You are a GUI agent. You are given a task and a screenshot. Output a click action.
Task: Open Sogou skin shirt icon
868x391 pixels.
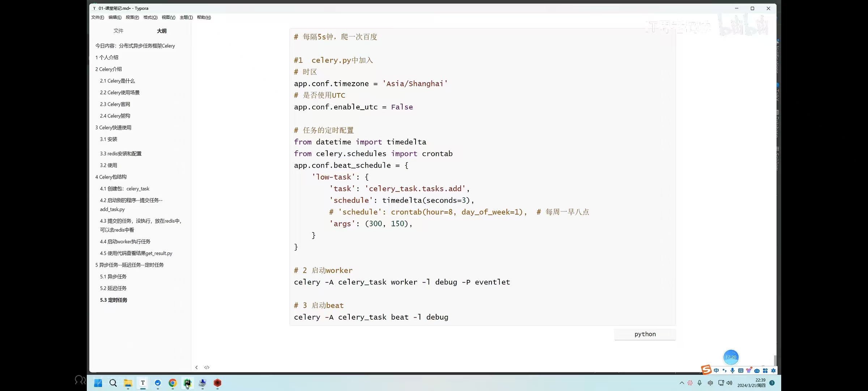point(749,370)
